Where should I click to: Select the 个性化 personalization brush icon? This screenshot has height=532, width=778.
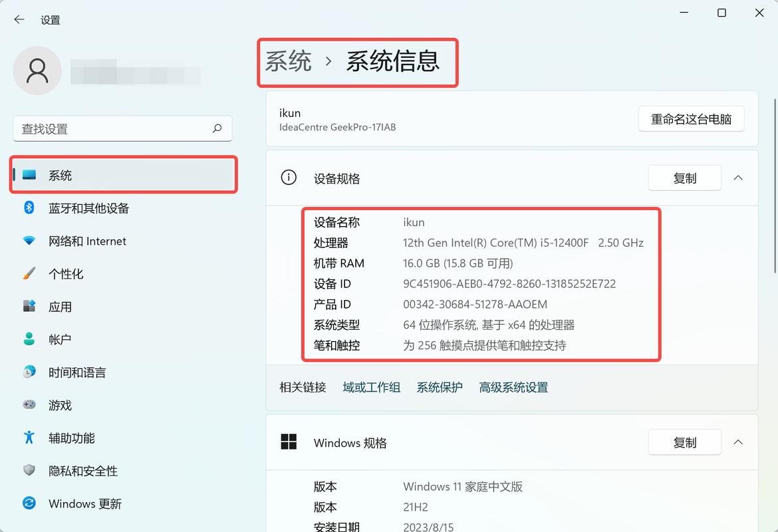click(29, 273)
